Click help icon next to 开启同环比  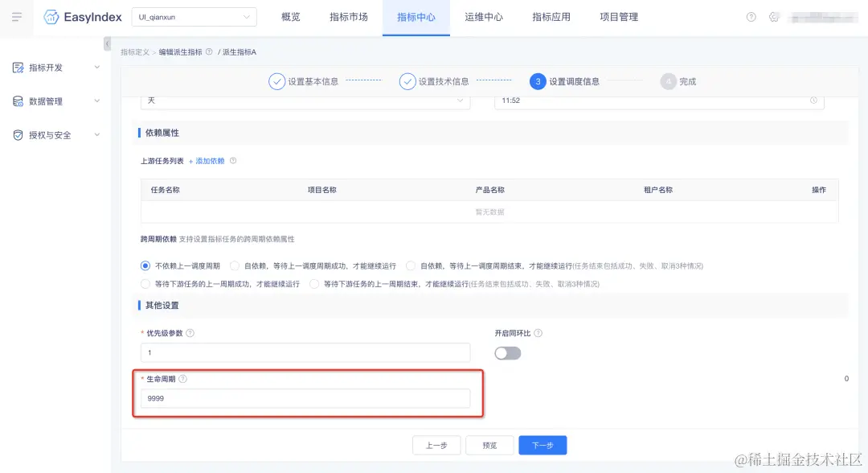[x=538, y=333]
